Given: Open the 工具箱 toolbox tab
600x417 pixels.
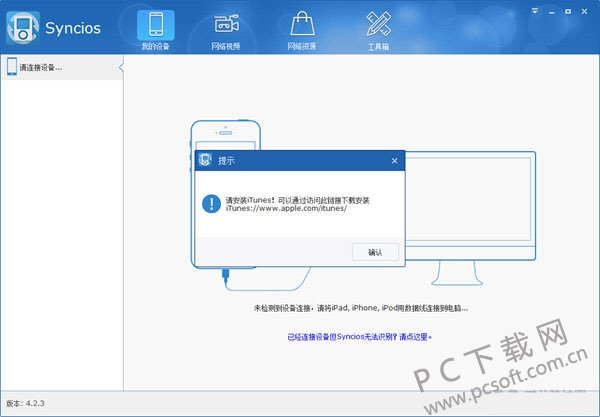Looking at the screenshot, I should pos(378,31).
